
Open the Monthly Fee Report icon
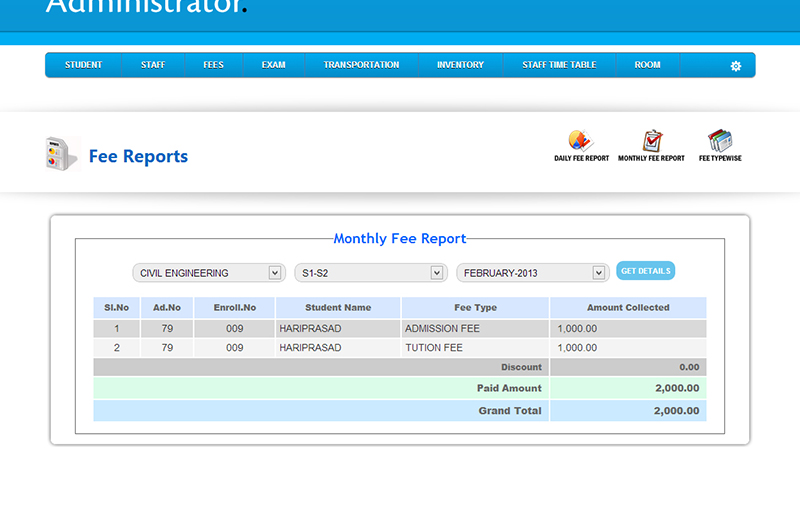coord(651,142)
